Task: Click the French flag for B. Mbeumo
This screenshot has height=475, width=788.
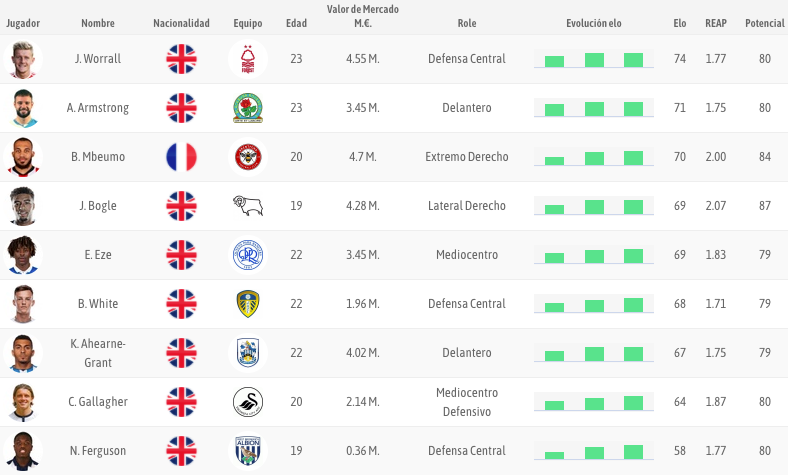Action: click(x=181, y=157)
